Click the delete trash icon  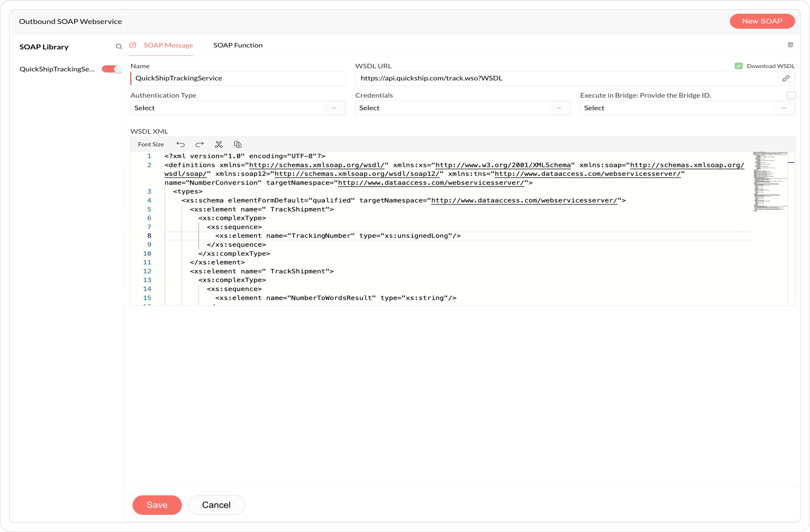coord(790,45)
